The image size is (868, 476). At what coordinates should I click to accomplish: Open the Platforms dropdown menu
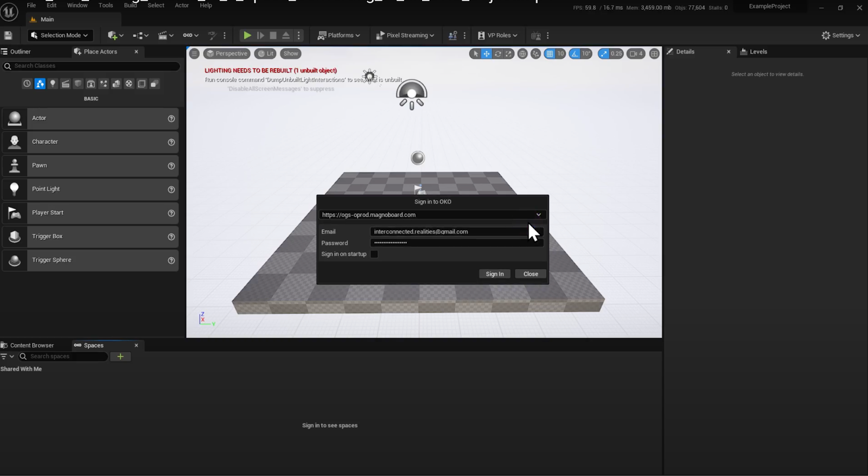coord(339,35)
